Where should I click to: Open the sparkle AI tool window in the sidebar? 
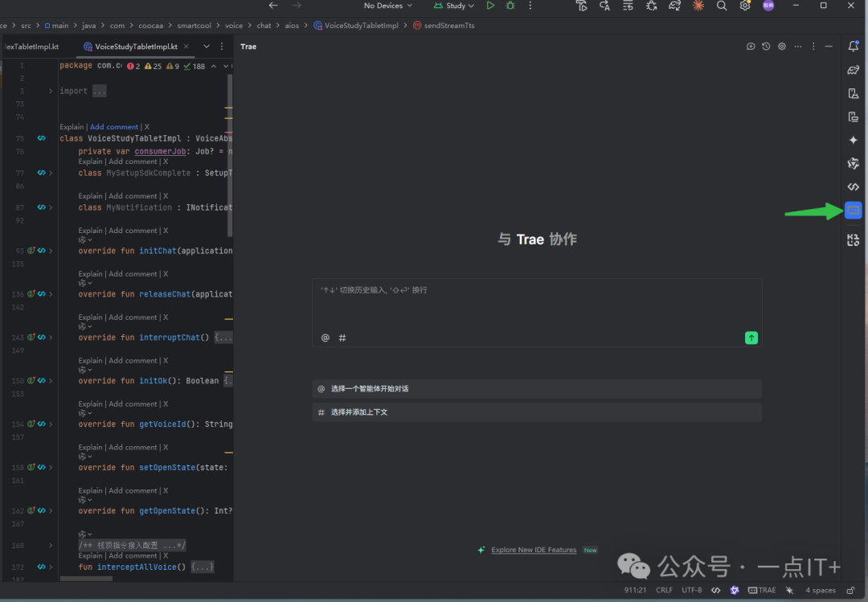[x=853, y=140]
